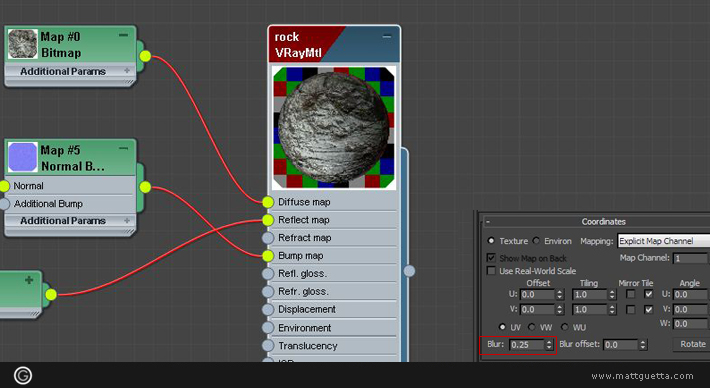Click the Additional Bump input socket
Image resolution: width=710 pixels, height=388 pixels.
tap(4, 204)
